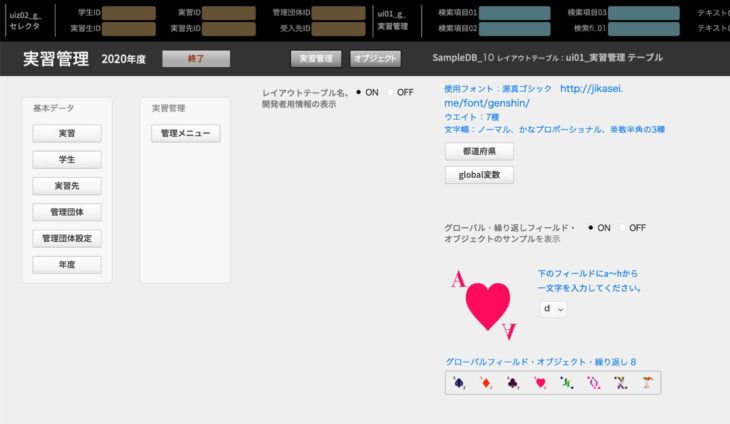Click the spade card icon
This screenshot has width=730, height=424.
coord(459,382)
